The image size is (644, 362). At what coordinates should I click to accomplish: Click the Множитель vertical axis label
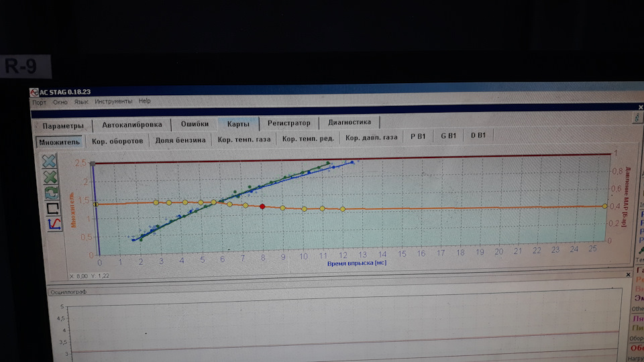click(x=72, y=210)
